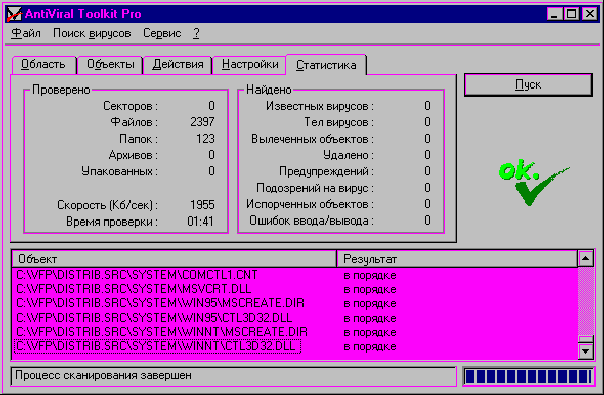This screenshot has width=604, height=395.
Task: Click the Секторов label
Action: 130,106
